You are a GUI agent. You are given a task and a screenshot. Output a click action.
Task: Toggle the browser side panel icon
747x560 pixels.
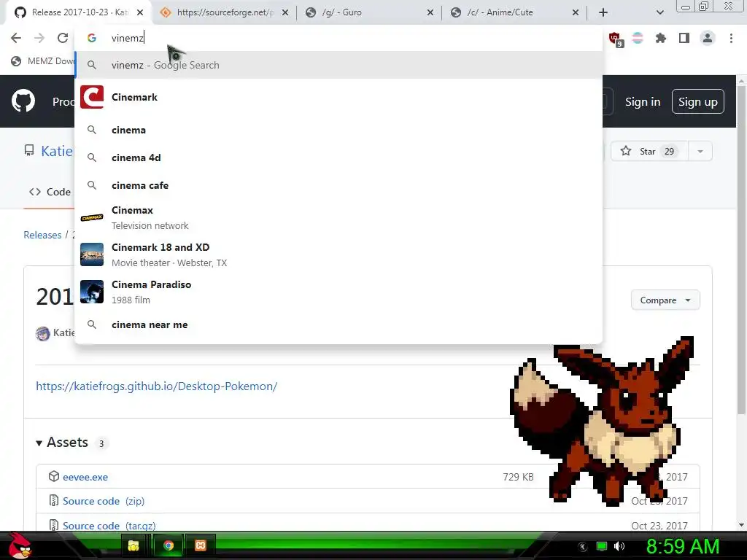(684, 38)
